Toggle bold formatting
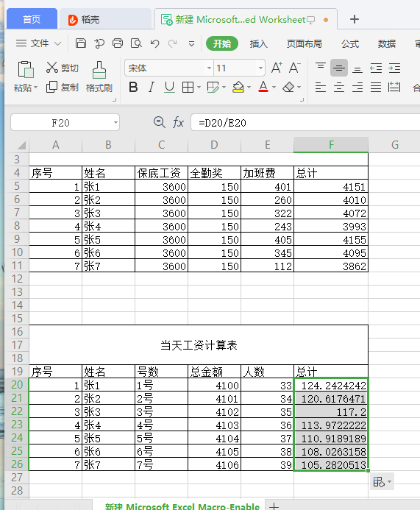Viewport: 420px width, 510px height. click(133, 87)
